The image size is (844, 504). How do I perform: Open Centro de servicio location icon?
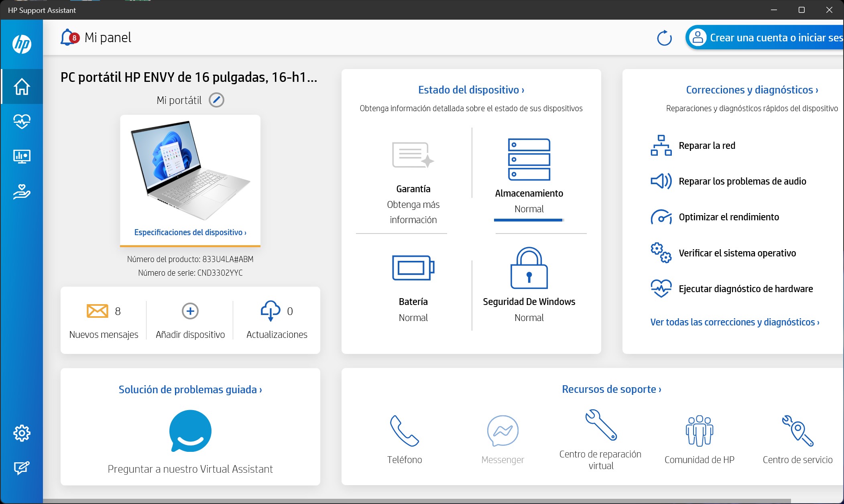[797, 431]
